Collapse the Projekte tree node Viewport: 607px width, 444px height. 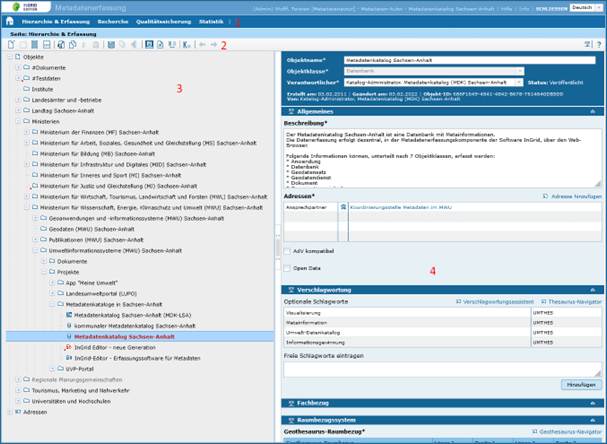click(x=44, y=272)
